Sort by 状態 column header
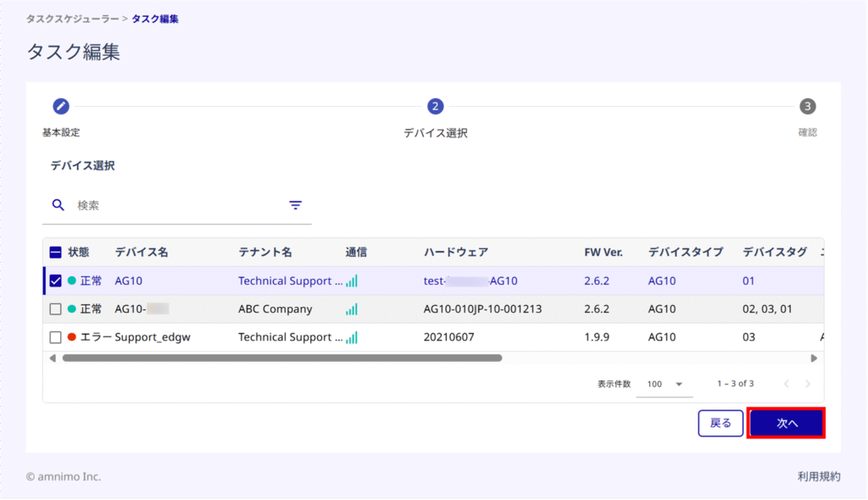The image size is (868, 500). (79, 253)
